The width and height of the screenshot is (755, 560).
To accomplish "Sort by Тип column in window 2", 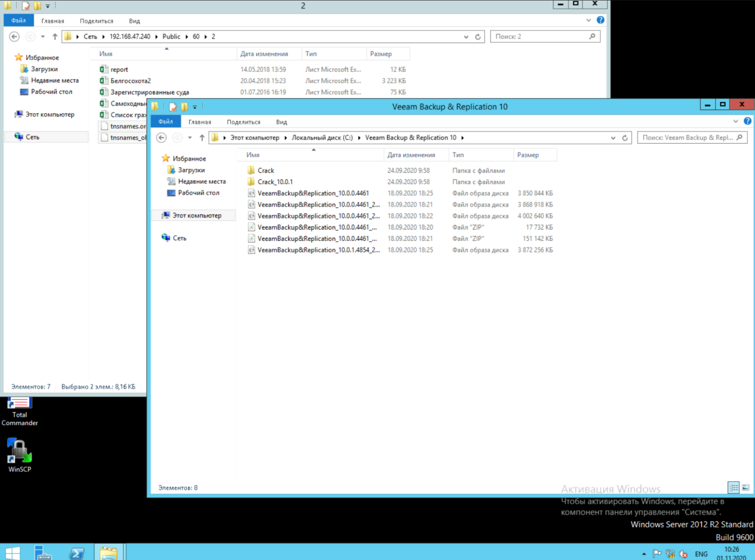I will coord(334,54).
